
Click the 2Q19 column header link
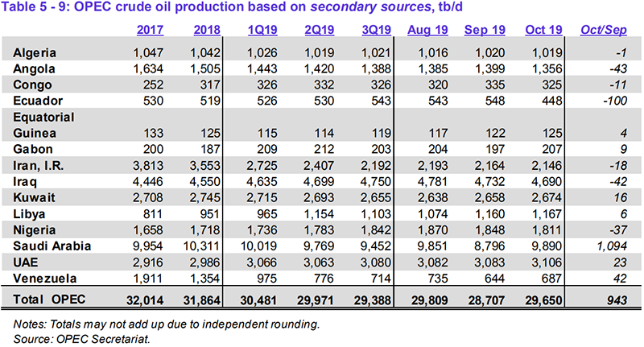(x=319, y=30)
